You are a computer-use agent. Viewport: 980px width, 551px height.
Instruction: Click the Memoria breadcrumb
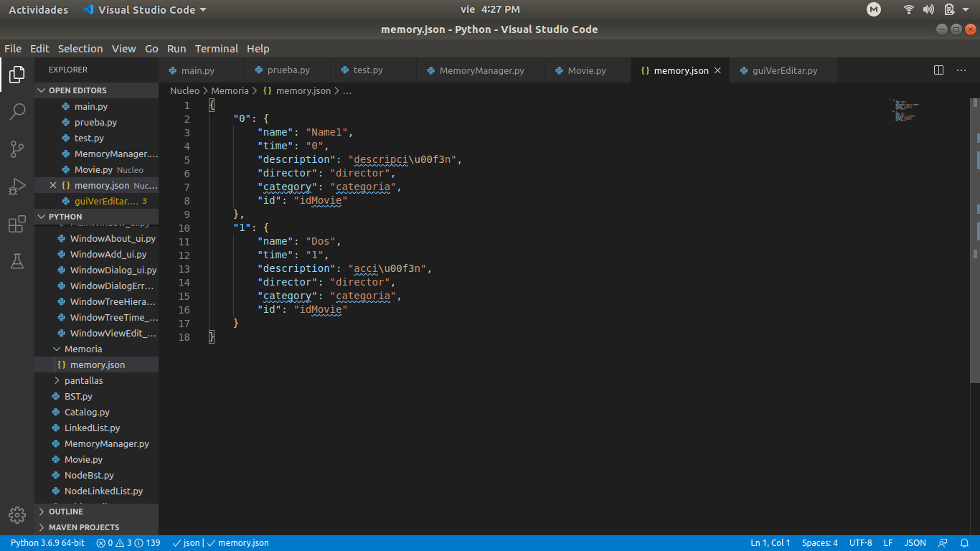pyautogui.click(x=230, y=90)
